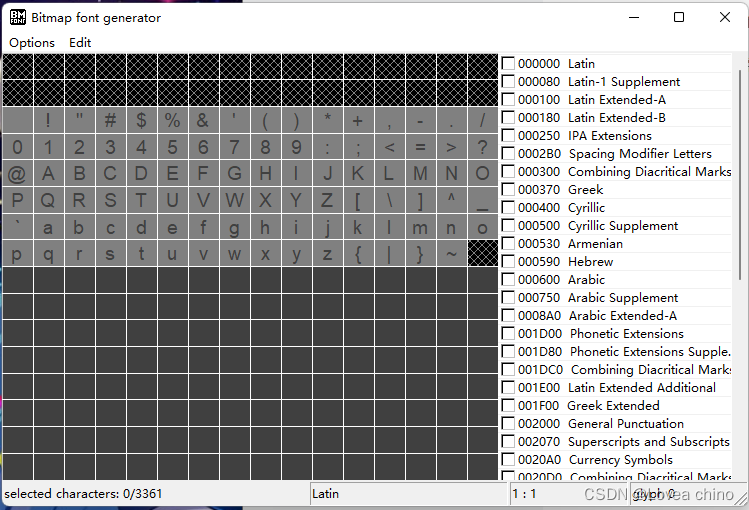Viewport: 749px width, 510px height.
Task: Toggle the 000590 Hebrew checkbox
Action: coord(508,262)
